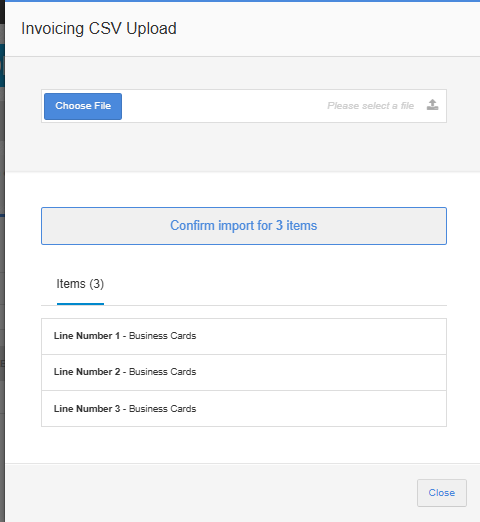The width and height of the screenshot is (480, 522).
Task: Click the gray upload panel below the file field
Action: [244, 147]
